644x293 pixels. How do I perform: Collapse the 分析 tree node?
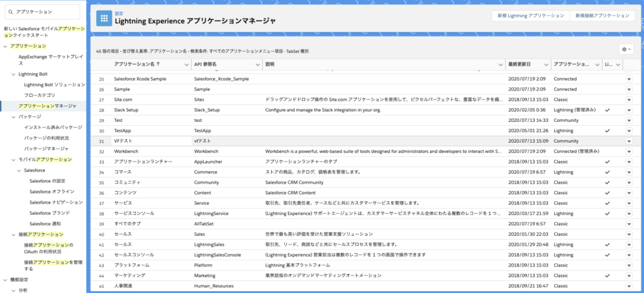click(x=13, y=290)
